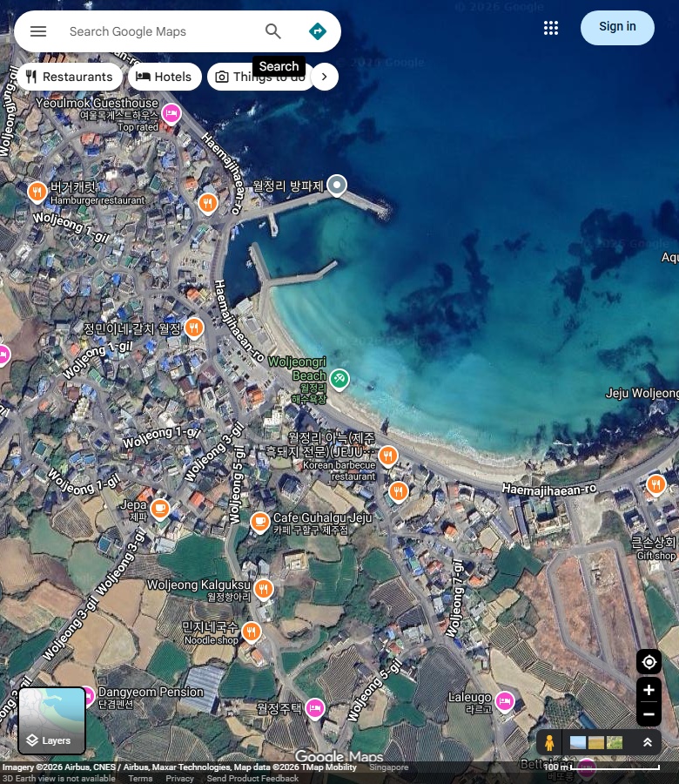Click the Dangyeom Pension lodging pin

(x=89, y=696)
